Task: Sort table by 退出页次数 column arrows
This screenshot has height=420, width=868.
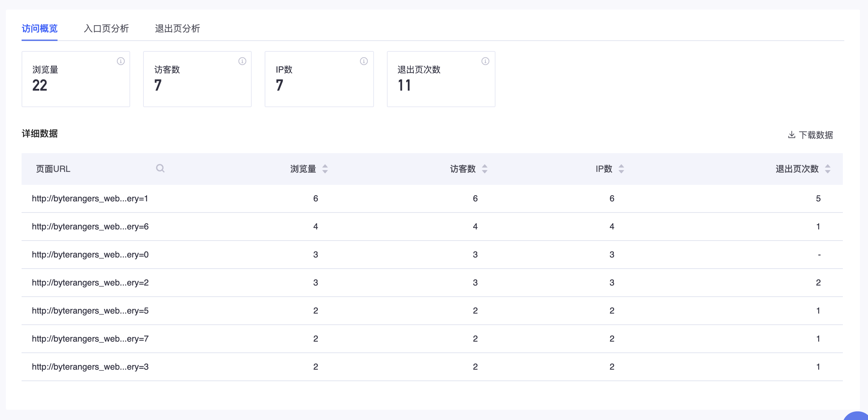Action: 828,169
